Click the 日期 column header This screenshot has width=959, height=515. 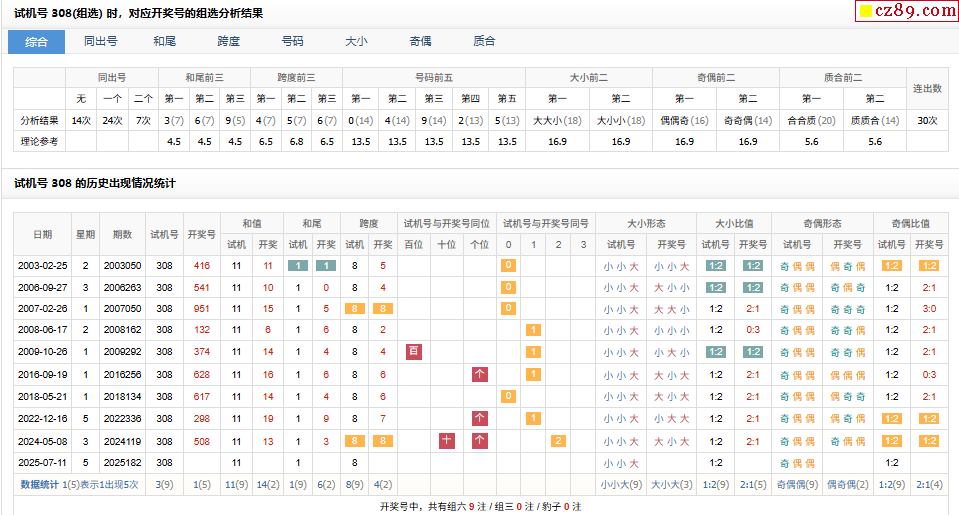click(x=42, y=234)
